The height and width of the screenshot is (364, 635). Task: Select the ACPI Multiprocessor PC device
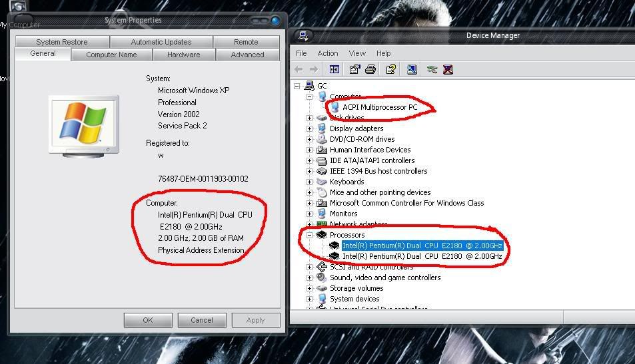point(380,107)
